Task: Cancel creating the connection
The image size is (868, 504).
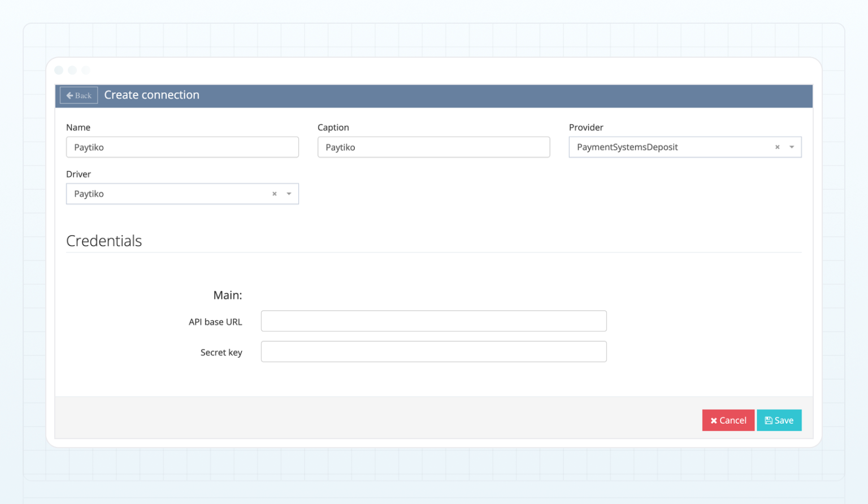Action: pos(728,420)
